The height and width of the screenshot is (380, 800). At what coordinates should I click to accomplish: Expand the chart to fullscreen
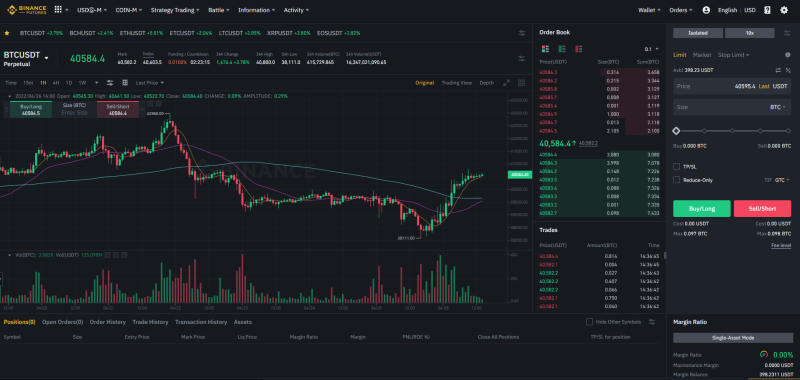coord(506,83)
